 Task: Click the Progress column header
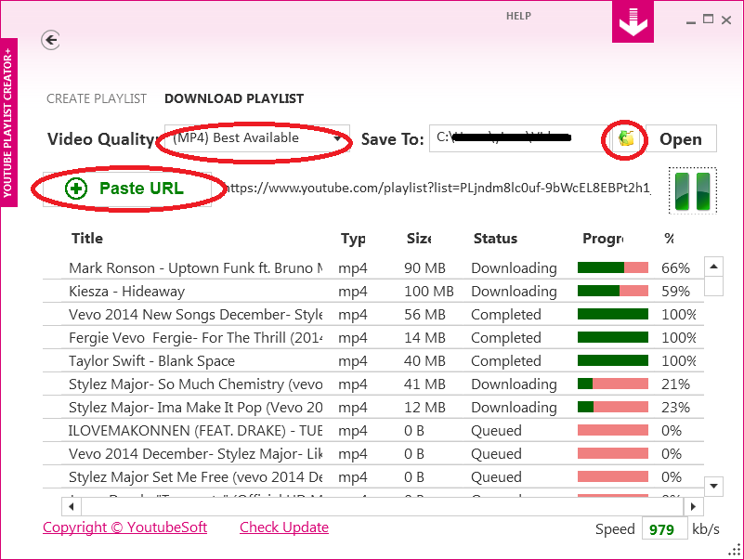(603, 239)
